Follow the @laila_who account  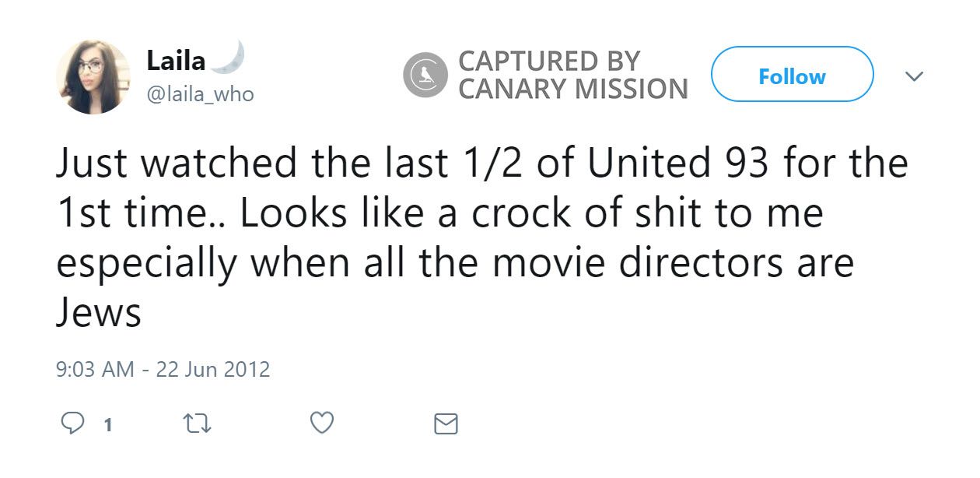[x=792, y=75]
